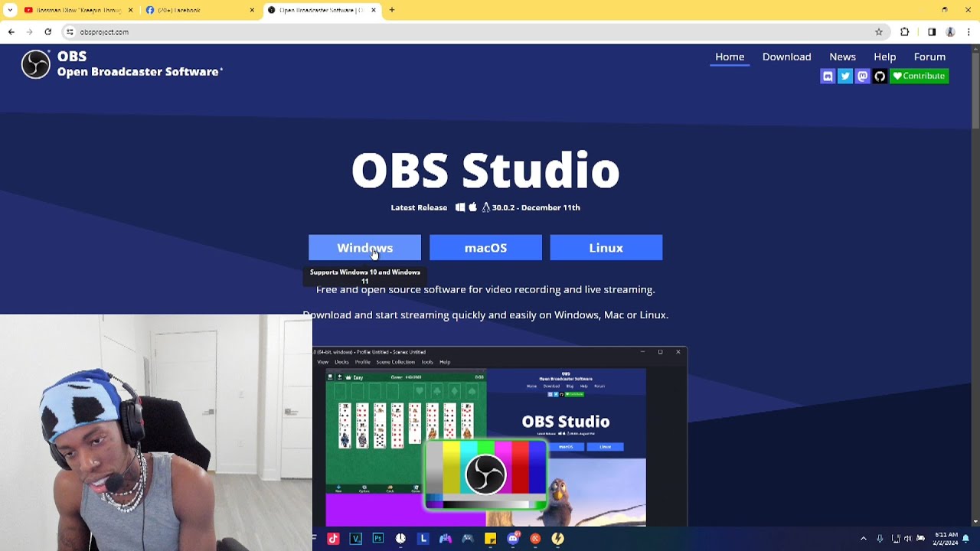Close the YouTube tab
Screen dimensions: 980x551
130,10
